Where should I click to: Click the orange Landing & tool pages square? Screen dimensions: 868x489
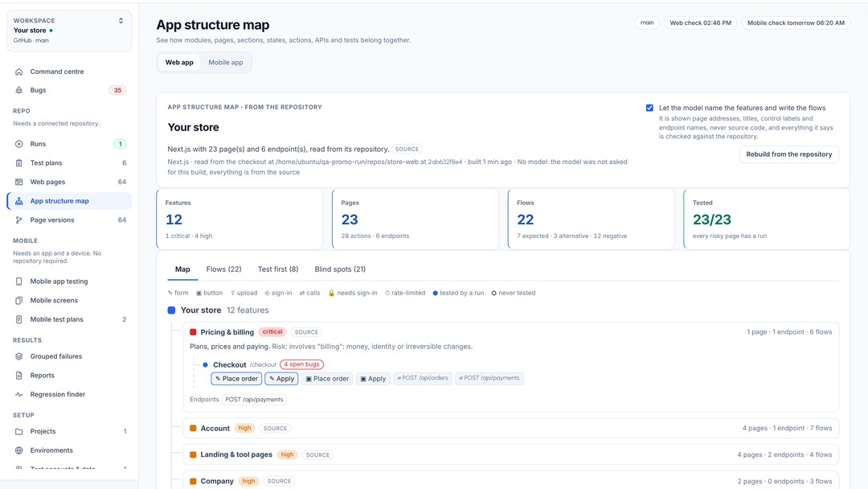click(193, 454)
